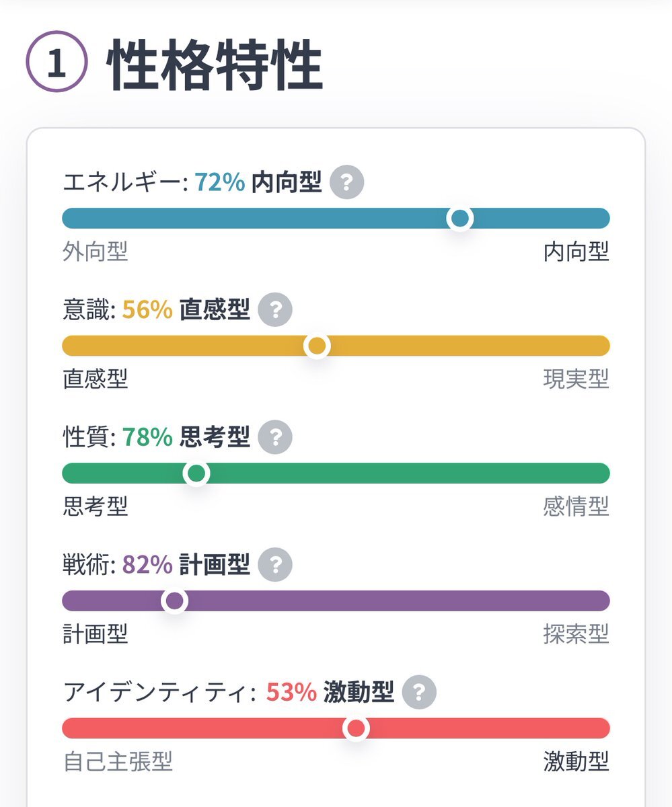672x807 pixels.
Task: Click the help icon beside 性質 思考型
Action: point(275,437)
